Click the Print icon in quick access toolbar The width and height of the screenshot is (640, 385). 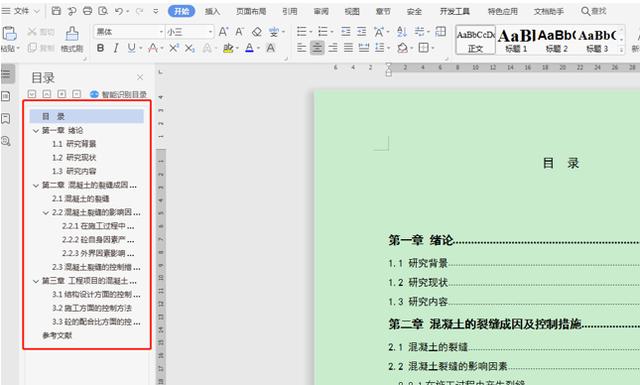point(87,11)
